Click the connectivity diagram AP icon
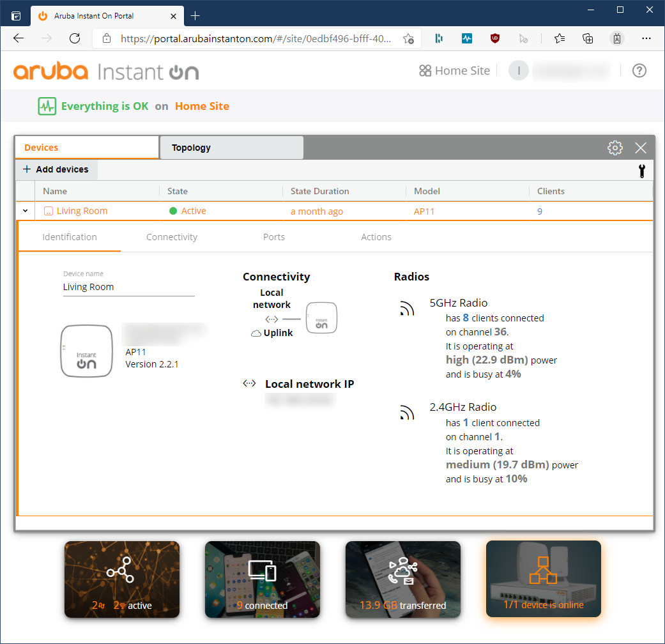665x644 pixels. click(x=321, y=318)
